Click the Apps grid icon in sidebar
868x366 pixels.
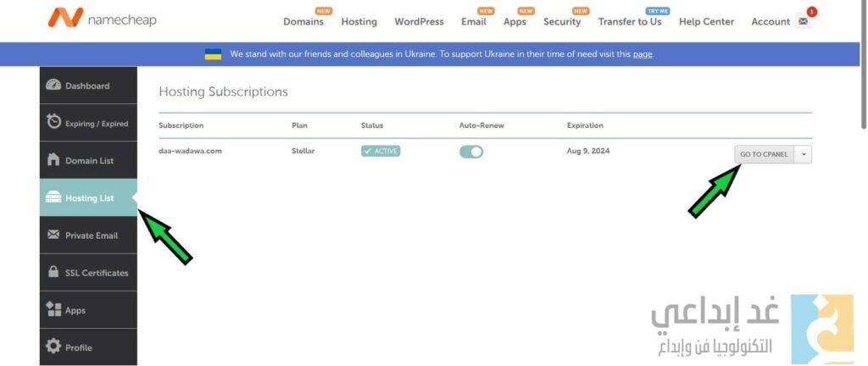(x=53, y=309)
